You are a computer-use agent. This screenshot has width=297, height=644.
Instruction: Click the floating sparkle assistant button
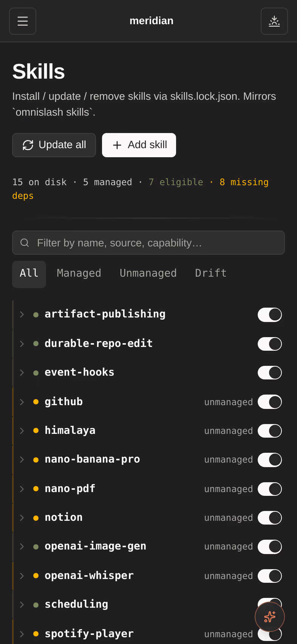(270, 617)
